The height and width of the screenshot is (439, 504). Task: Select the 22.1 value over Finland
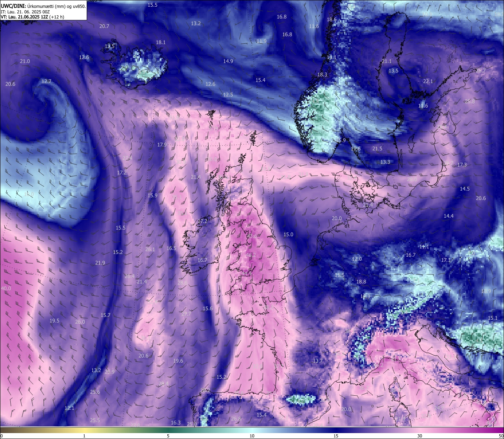[428, 81]
